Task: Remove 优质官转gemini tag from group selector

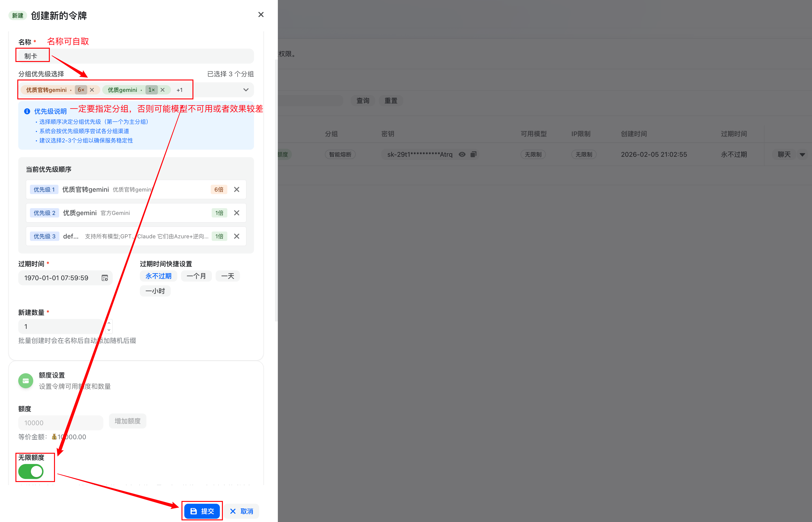Action: click(92, 90)
